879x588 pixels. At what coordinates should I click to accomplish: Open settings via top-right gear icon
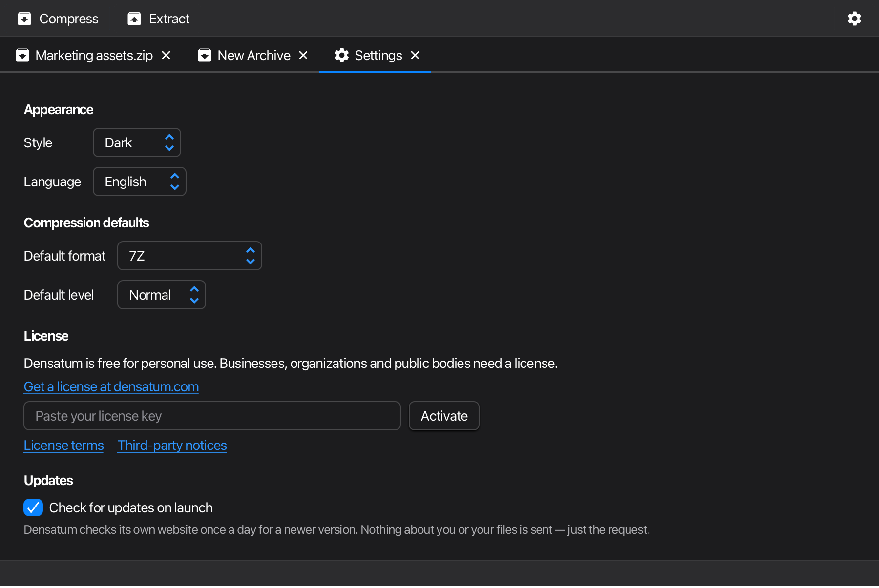pyautogui.click(x=855, y=19)
